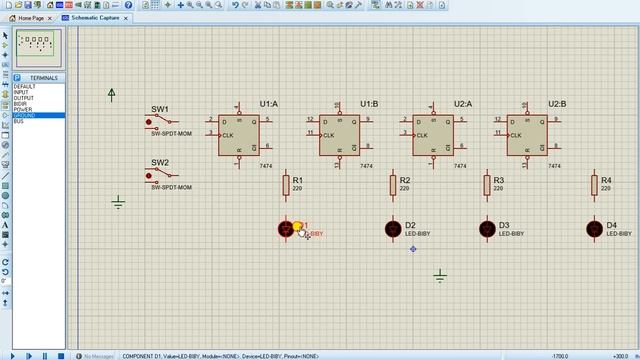Select the highlighted GROUND terminal entry
Screen dimensions: 640x360
pyautogui.click(x=39, y=115)
